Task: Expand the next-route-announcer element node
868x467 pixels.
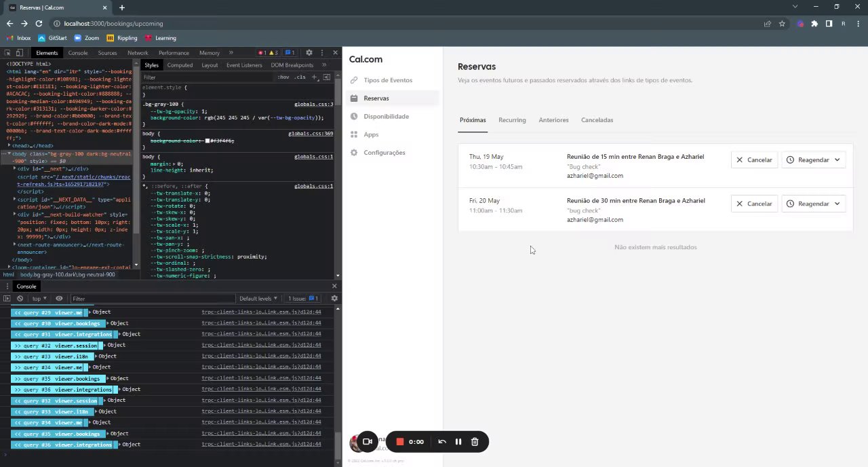Action: pyautogui.click(x=15, y=244)
